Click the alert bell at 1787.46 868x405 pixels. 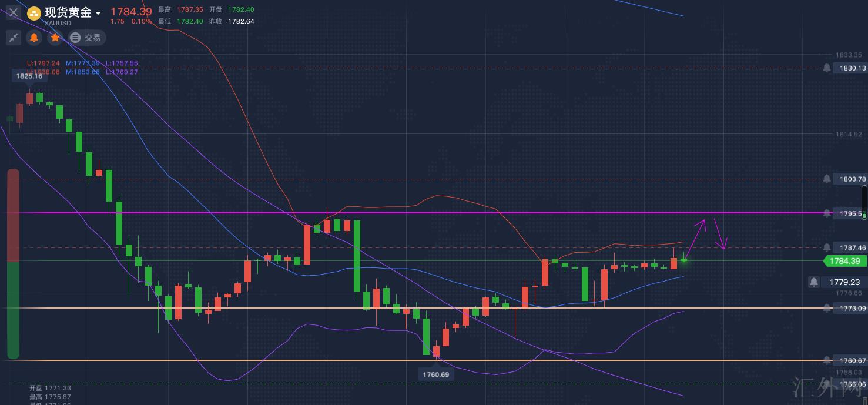click(827, 248)
